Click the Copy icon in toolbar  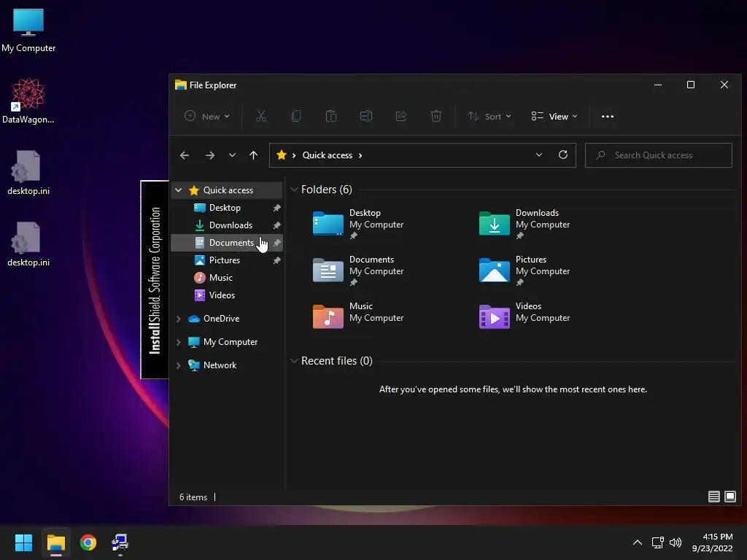[x=296, y=116]
